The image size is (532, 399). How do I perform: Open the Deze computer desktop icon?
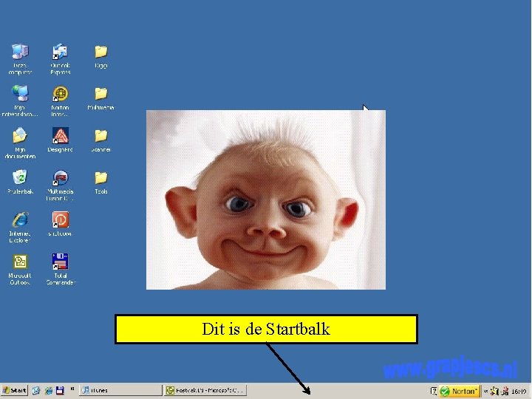[20, 58]
